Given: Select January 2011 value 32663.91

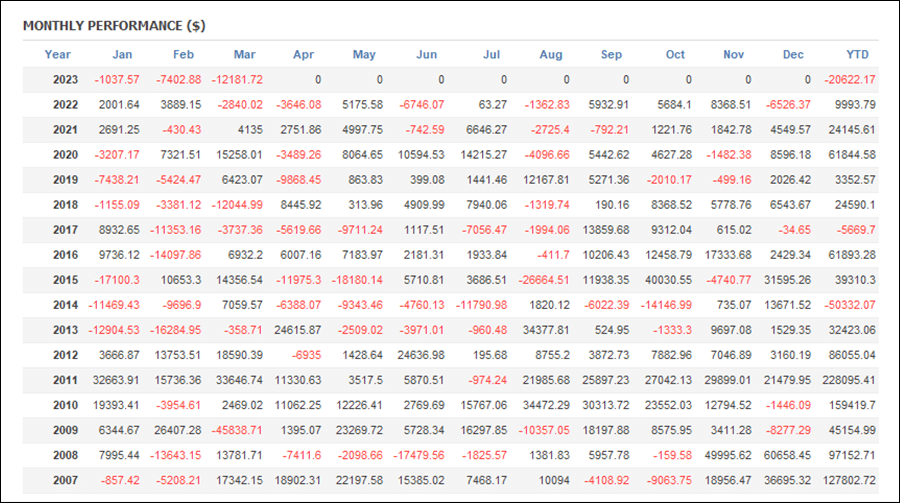Looking at the screenshot, I should coord(116,380).
